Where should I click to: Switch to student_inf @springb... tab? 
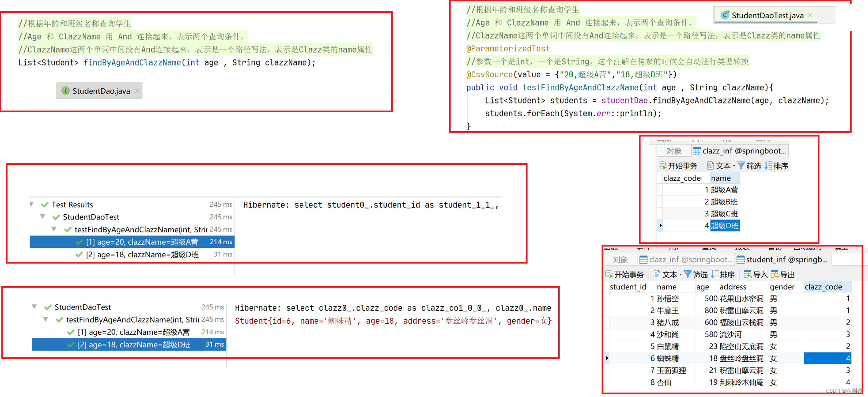(782, 260)
